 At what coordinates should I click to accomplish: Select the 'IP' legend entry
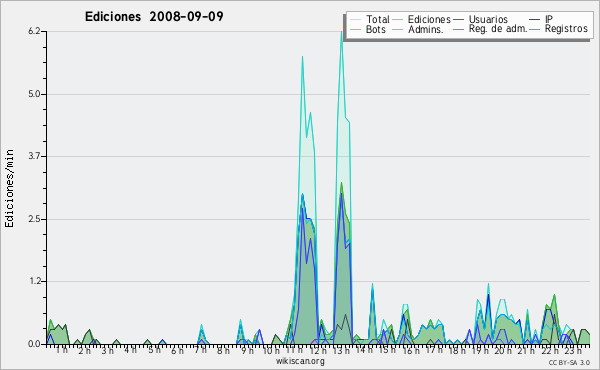549,19
